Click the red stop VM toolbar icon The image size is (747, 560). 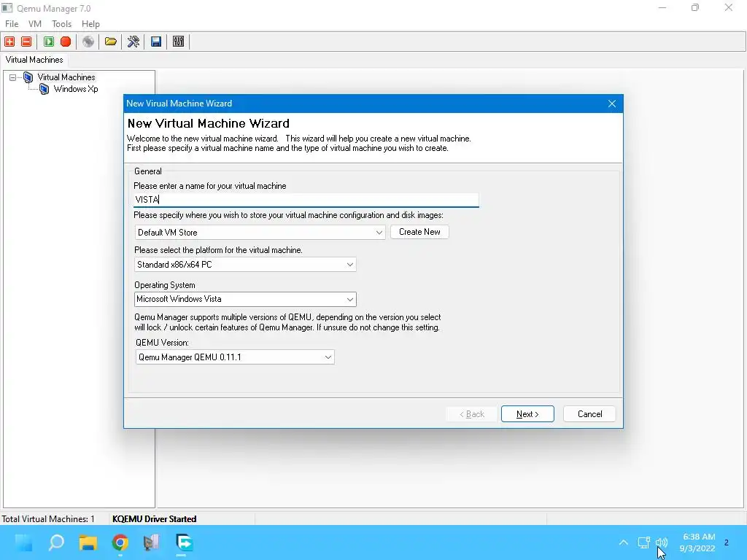click(66, 42)
